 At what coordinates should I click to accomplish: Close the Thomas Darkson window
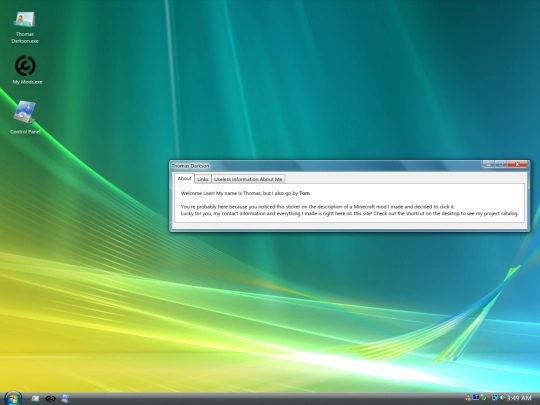pyautogui.click(x=517, y=165)
